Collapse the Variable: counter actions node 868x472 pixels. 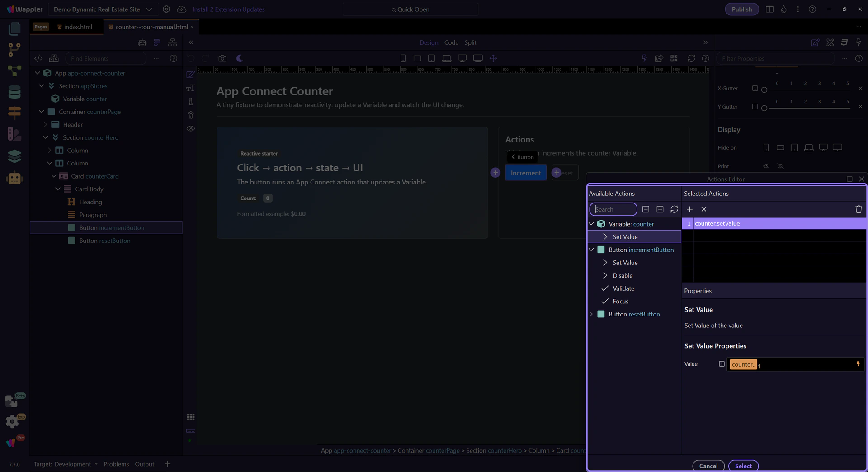[591, 224]
